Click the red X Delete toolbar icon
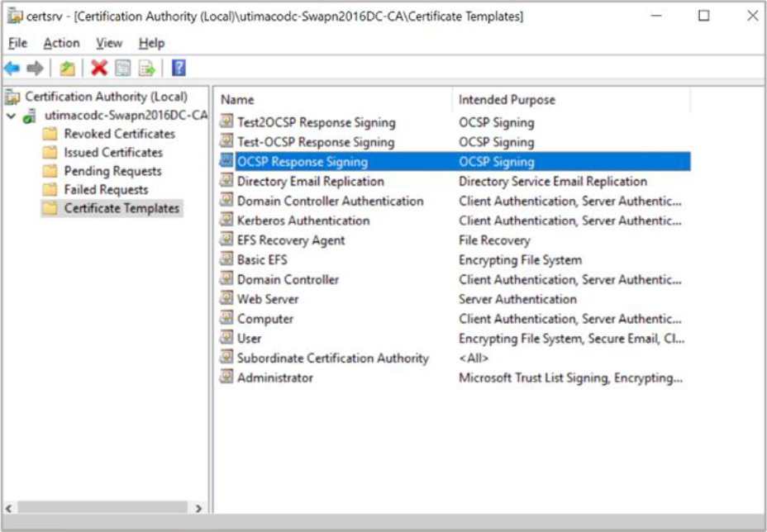The width and height of the screenshot is (767, 532). click(99, 69)
